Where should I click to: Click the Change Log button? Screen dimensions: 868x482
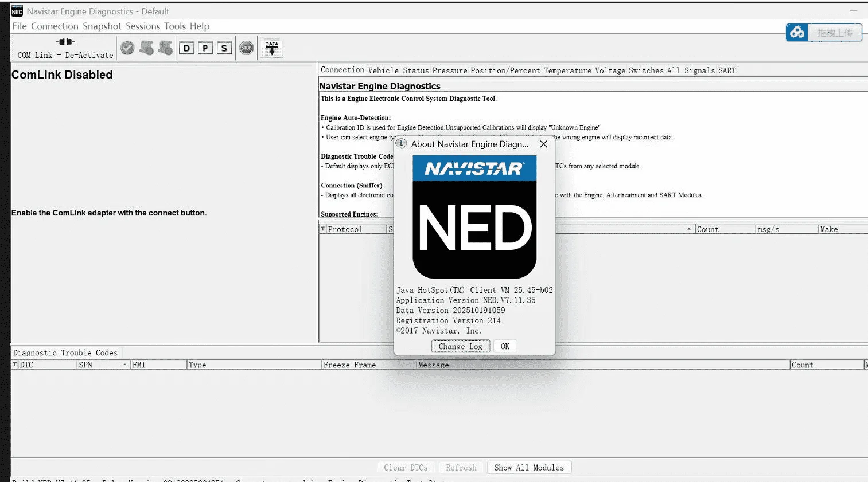click(x=460, y=346)
